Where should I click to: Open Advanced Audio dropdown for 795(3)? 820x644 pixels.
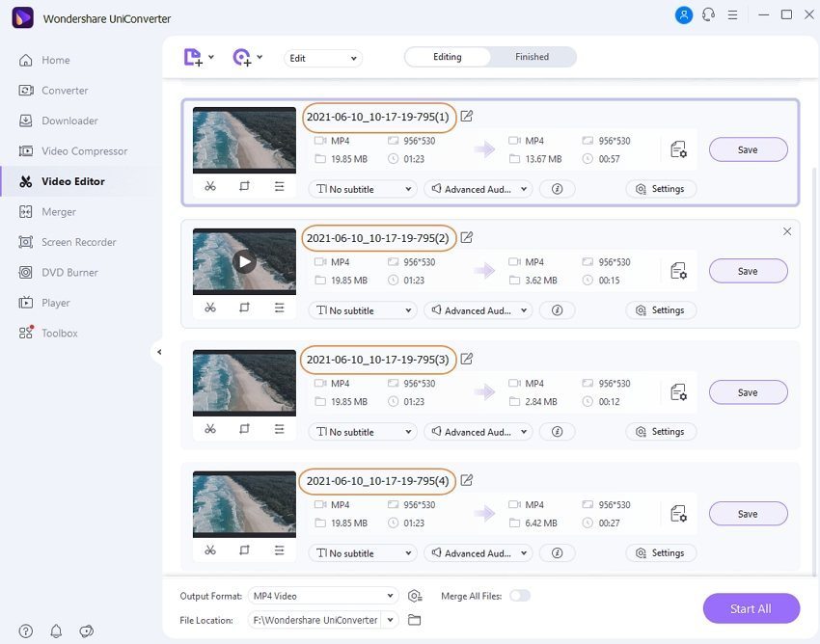[x=478, y=432]
